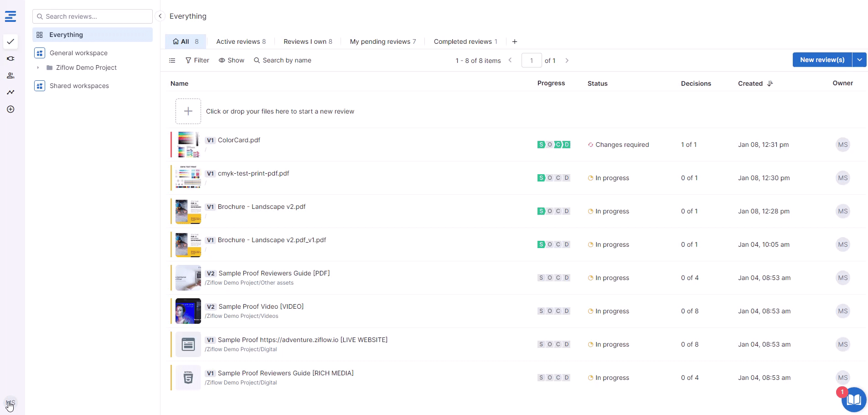Viewport: 868px width, 415px height.
Task: Click the plus circle icon in sidebar
Action: [x=10, y=109]
